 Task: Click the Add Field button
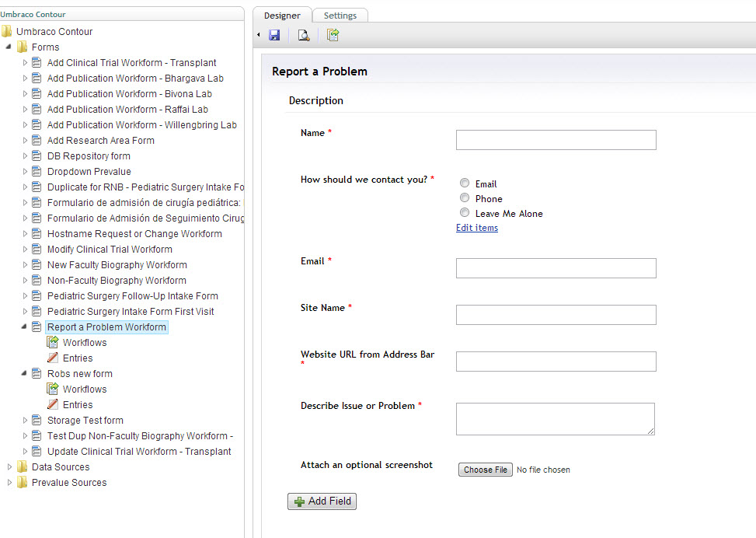coord(322,501)
